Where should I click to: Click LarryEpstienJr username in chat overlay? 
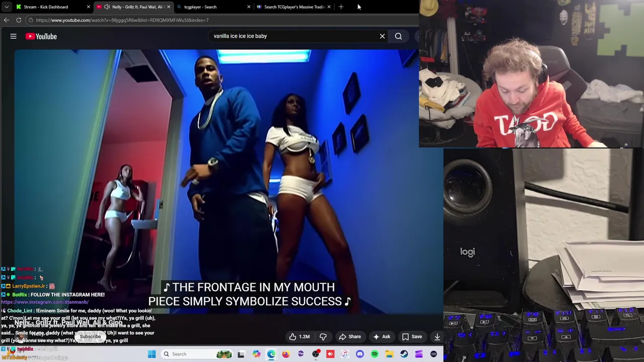(29, 286)
